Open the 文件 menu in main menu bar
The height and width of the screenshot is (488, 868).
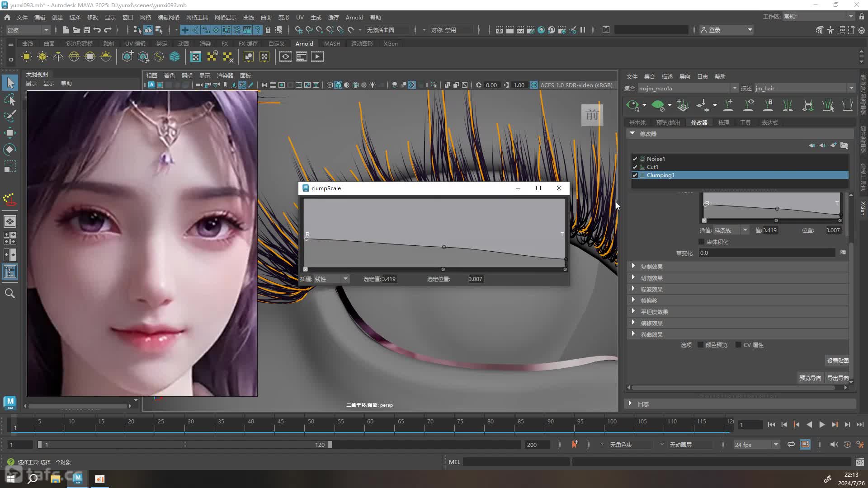(x=22, y=17)
